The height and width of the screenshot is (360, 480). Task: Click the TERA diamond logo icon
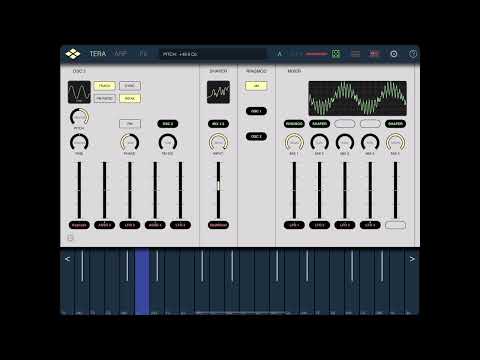[x=73, y=54]
